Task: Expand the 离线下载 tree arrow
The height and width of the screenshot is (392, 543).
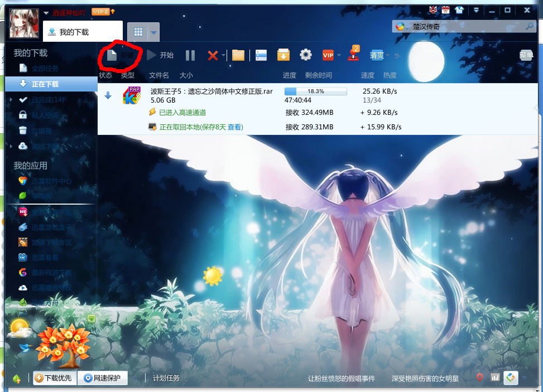Action: click(11, 146)
